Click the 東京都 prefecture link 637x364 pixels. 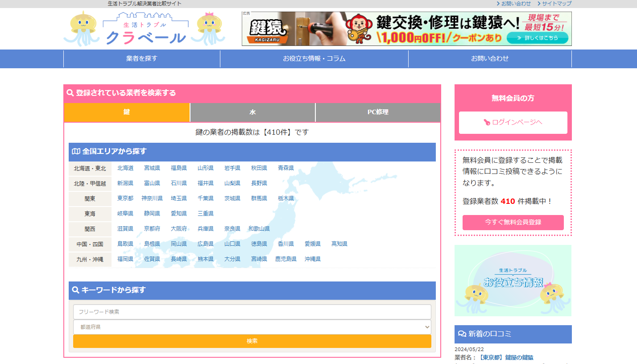pyautogui.click(x=125, y=199)
